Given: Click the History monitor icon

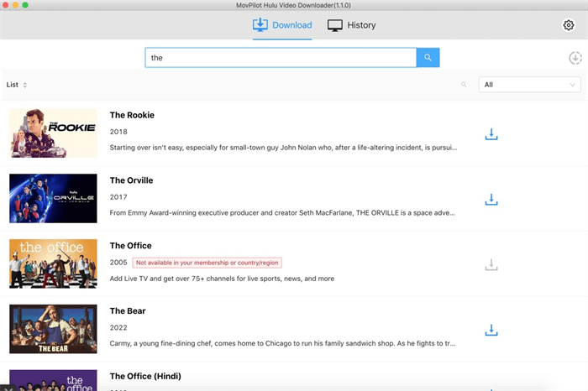Looking at the screenshot, I should click(x=335, y=25).
